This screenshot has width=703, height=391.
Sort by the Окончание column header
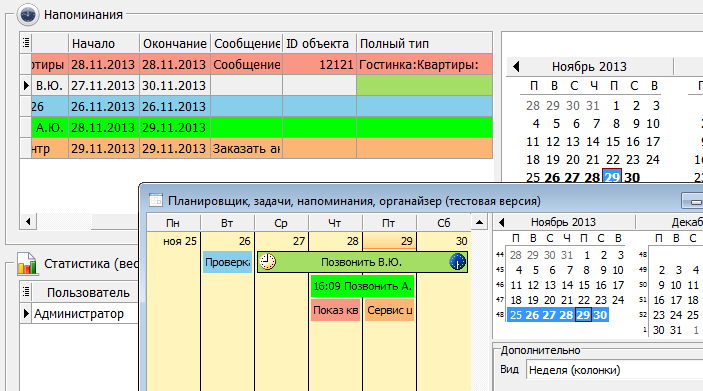coord(175,43)
